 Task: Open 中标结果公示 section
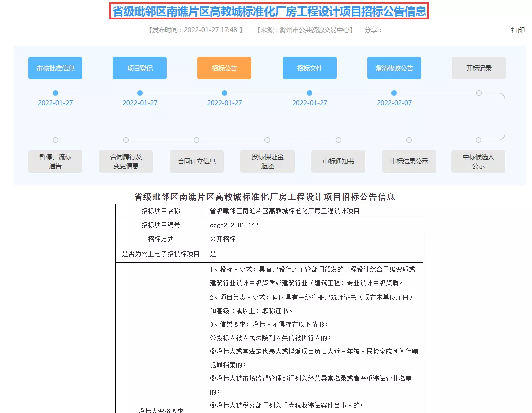point(409,161)
